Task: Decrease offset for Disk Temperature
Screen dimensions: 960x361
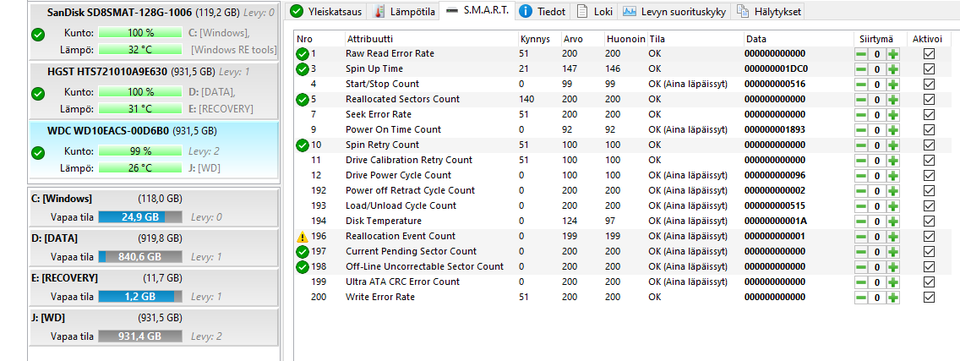Action: [861, 221]
